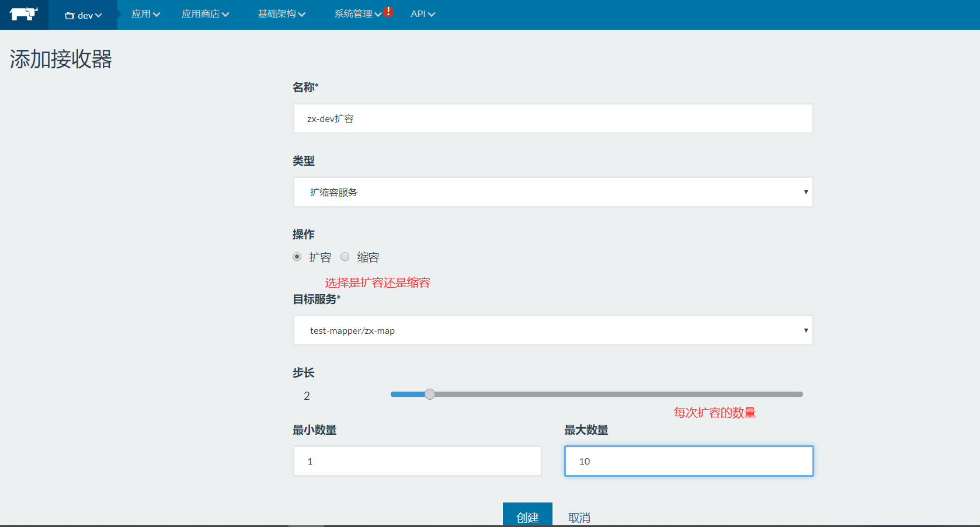Select the 扩容 radio button

tap(297, 257)
